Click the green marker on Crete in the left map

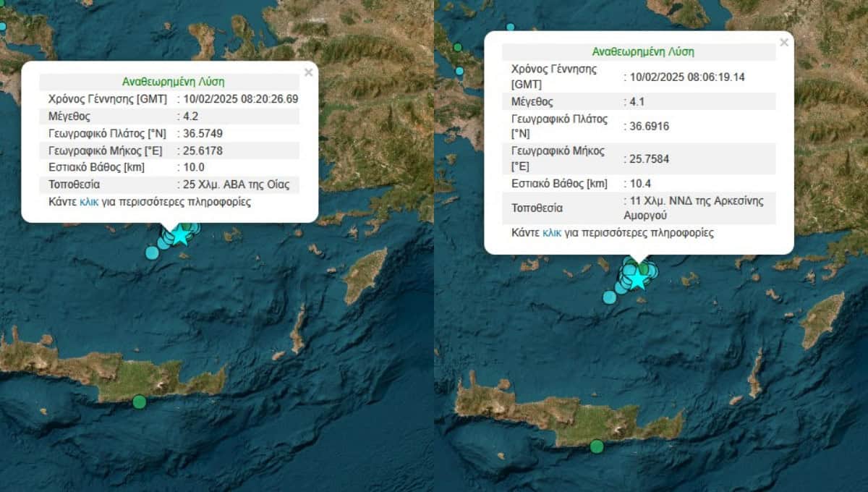(x=140, y=402)
